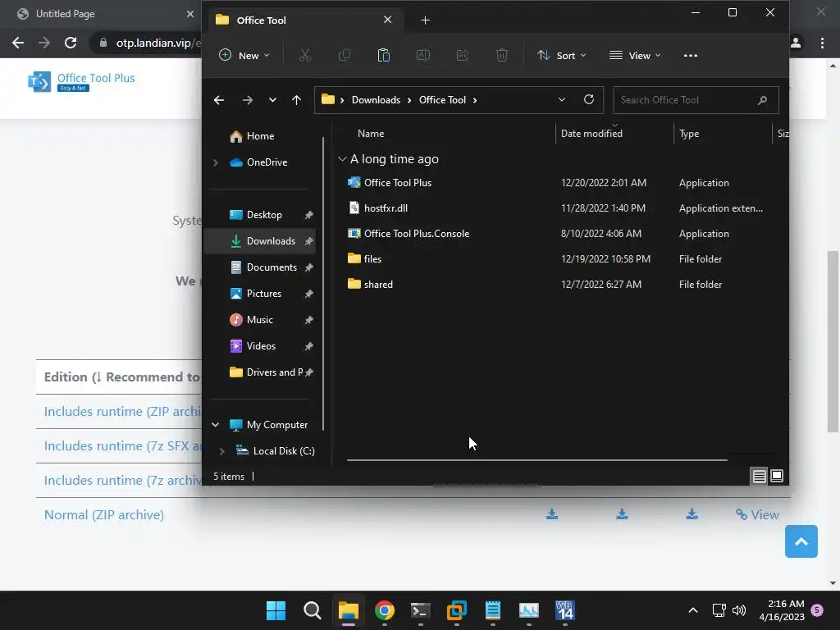The image size is (840, 630).
Task: Select the Office Tool Plus application file
Action: (x=398, y=183)
